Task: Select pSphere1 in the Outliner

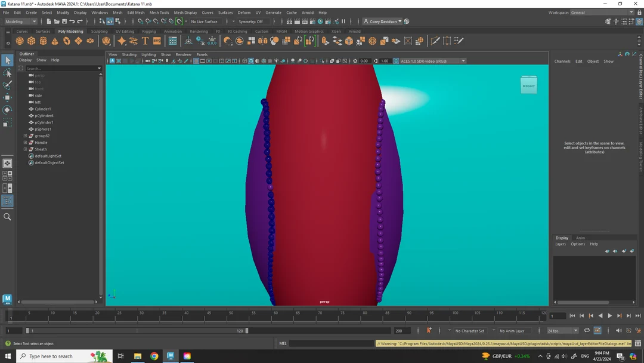Action: (42, 128)
